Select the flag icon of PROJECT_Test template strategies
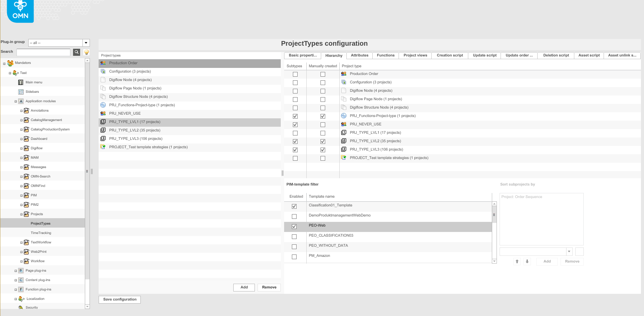The width and height of the screenshot is (644, 316). coord(103,147)
